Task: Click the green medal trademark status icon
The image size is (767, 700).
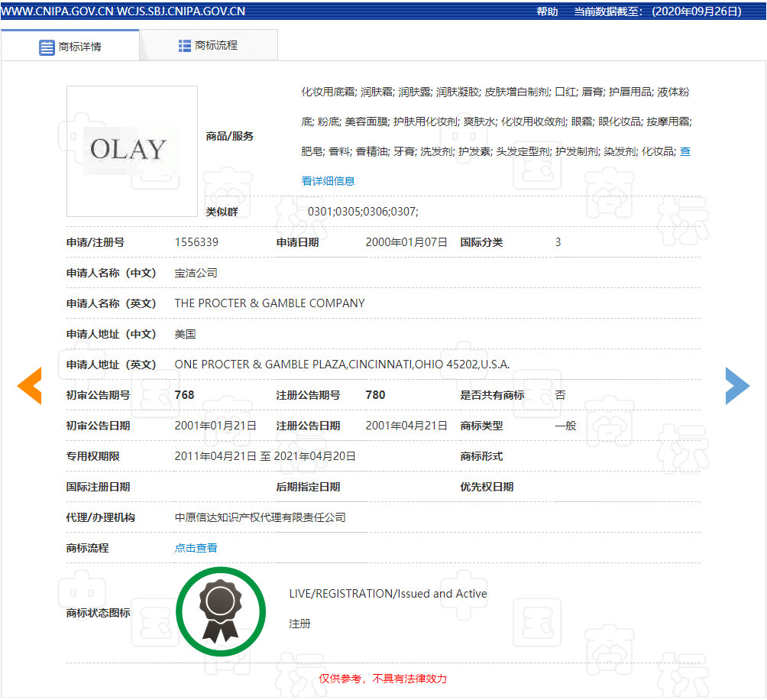Action: 221,611
